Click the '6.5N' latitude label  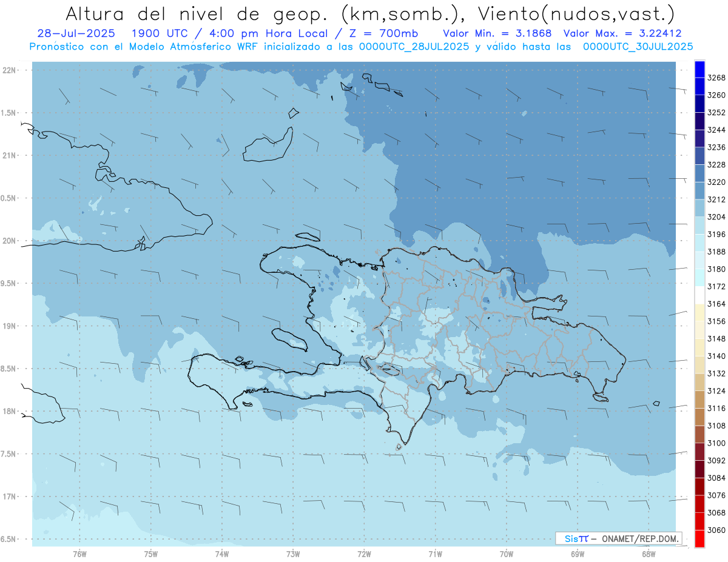(8, 539)
